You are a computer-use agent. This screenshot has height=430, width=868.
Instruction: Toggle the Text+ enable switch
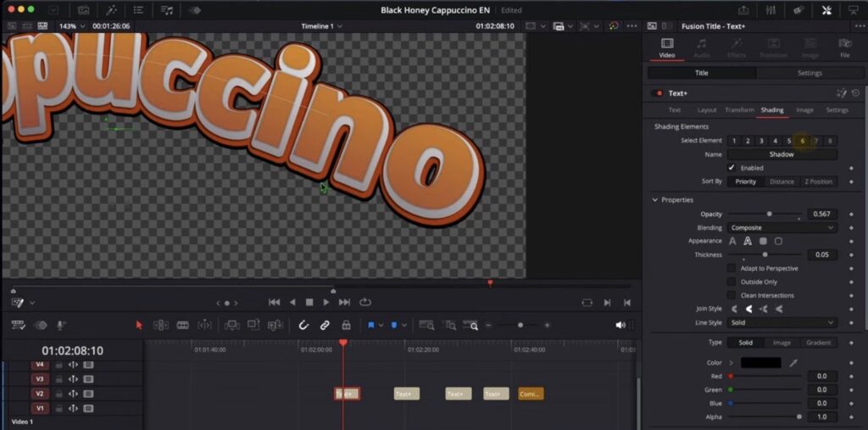(x=657, y=93)
